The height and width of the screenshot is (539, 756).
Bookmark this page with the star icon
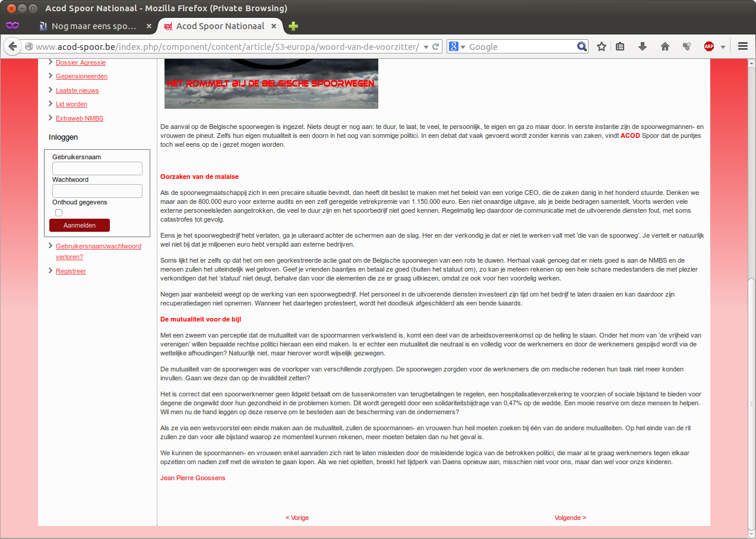pos(602,46)
